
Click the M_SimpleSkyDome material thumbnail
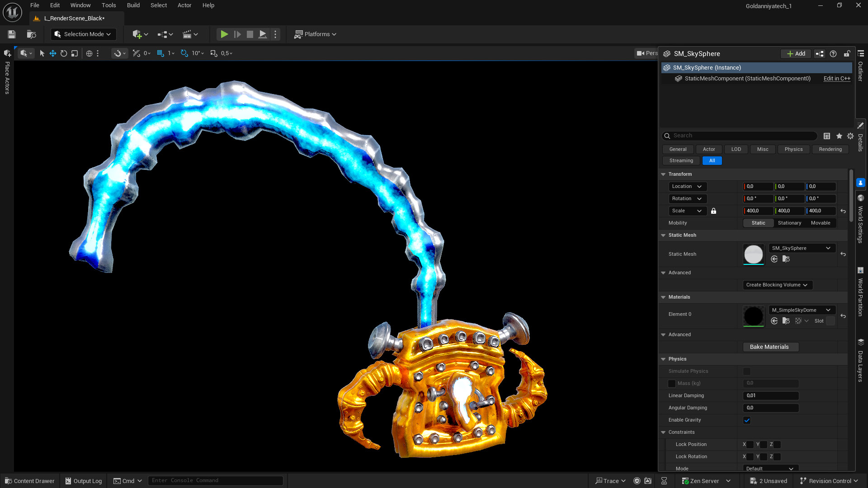click(x=753, y=316)
